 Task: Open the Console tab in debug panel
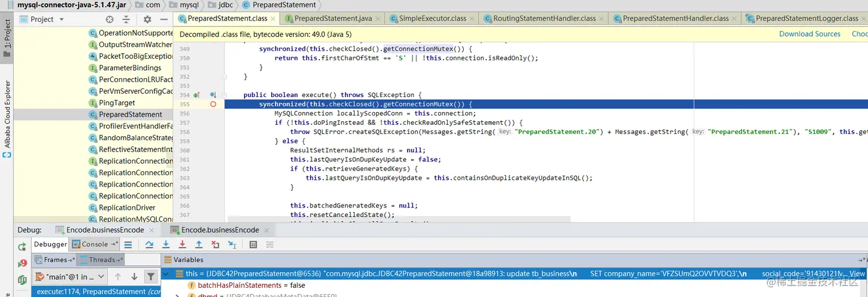95,244
